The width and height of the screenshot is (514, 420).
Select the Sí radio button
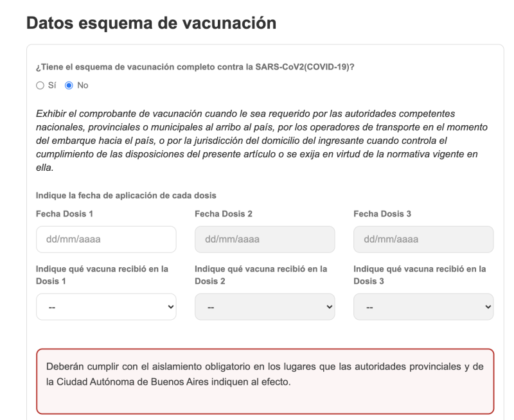40,85
